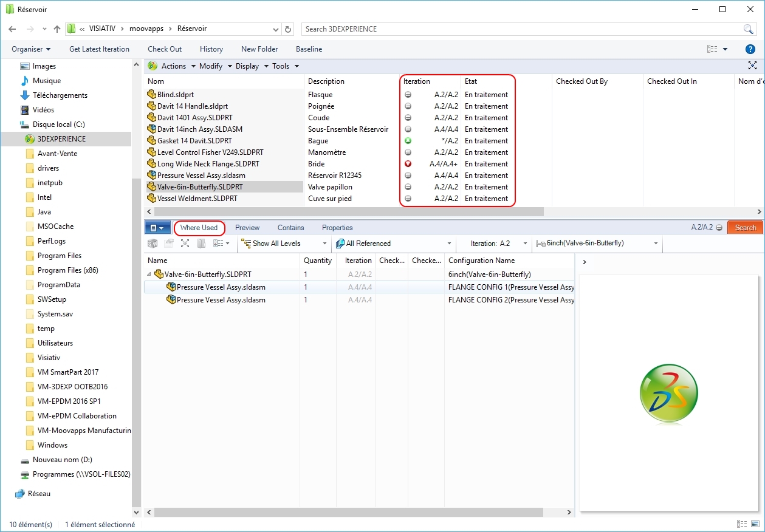Expand preview pane with chevron arrow

(x=585, y=262)
